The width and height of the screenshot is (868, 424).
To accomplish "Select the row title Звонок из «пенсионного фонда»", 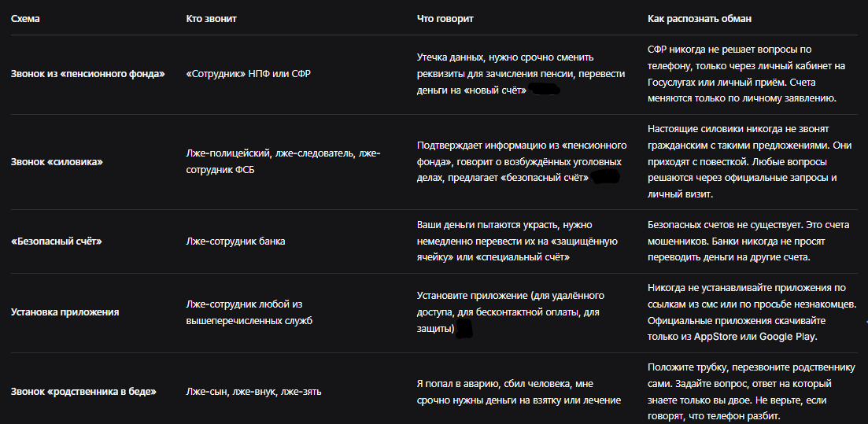I will pos(88,74).
